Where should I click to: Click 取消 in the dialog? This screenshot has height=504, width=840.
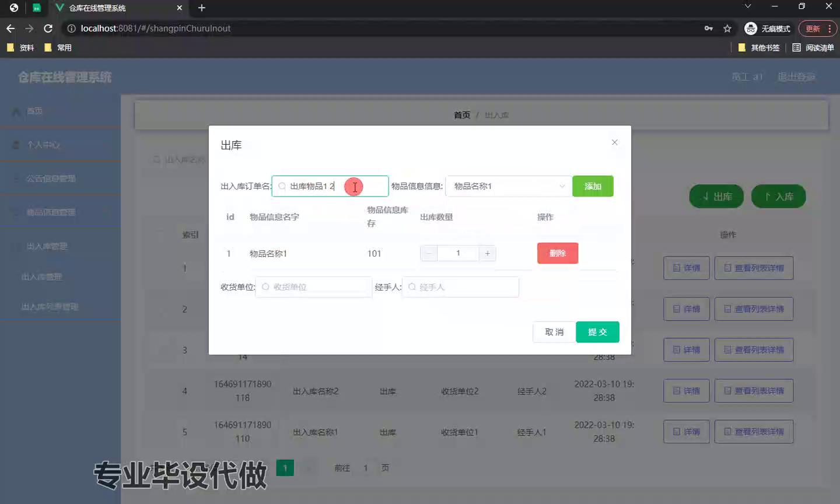pos(554,332)
